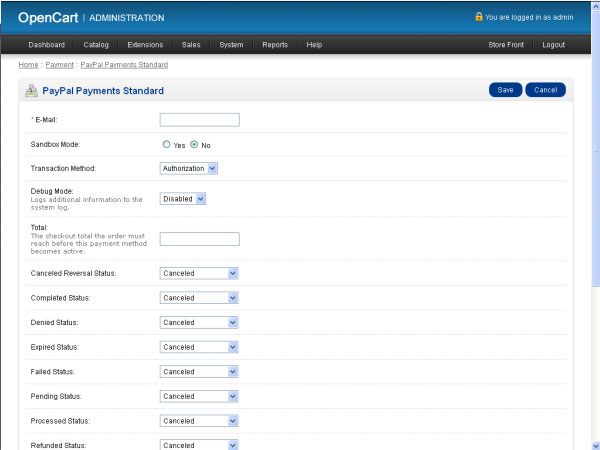Go to the Reports menu
The height and width of the screenshot is (450, 600).
click(275, 45)
